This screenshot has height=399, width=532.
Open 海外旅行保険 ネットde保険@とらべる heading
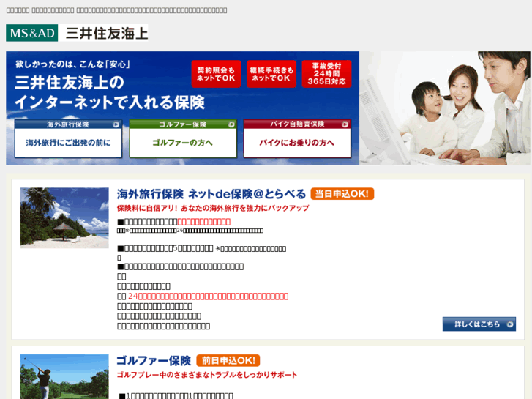point(211,194)
